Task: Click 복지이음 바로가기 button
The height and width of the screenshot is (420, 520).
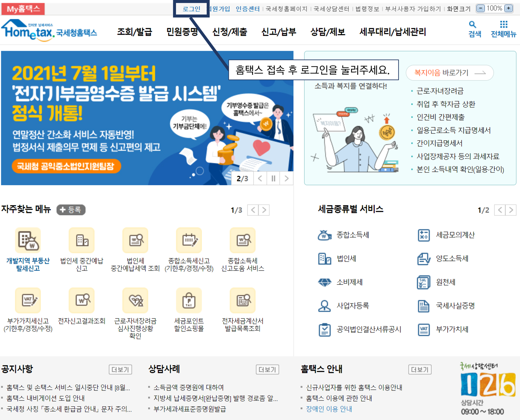Action: coord(450,73)
